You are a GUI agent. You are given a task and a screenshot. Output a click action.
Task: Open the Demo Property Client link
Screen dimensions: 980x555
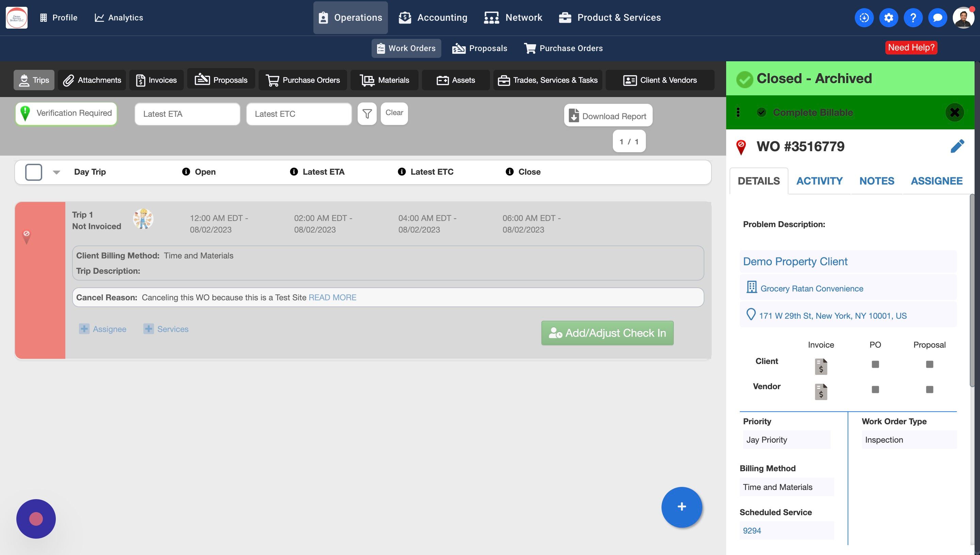(x=795, y=261)
